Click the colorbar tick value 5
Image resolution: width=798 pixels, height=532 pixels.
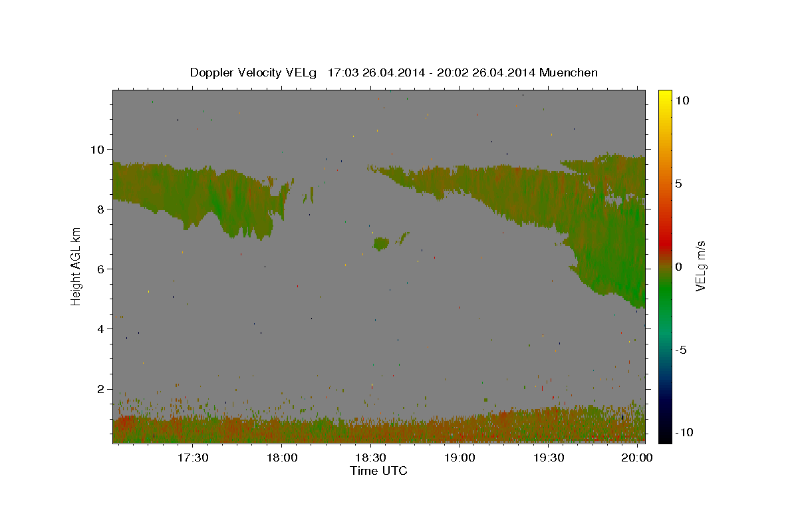pyautogui.click(x=678, y=184)
